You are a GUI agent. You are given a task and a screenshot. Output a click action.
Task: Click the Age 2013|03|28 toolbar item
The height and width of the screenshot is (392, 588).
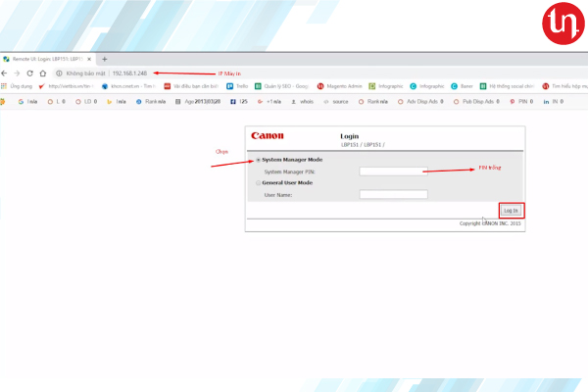coord(198,102)
